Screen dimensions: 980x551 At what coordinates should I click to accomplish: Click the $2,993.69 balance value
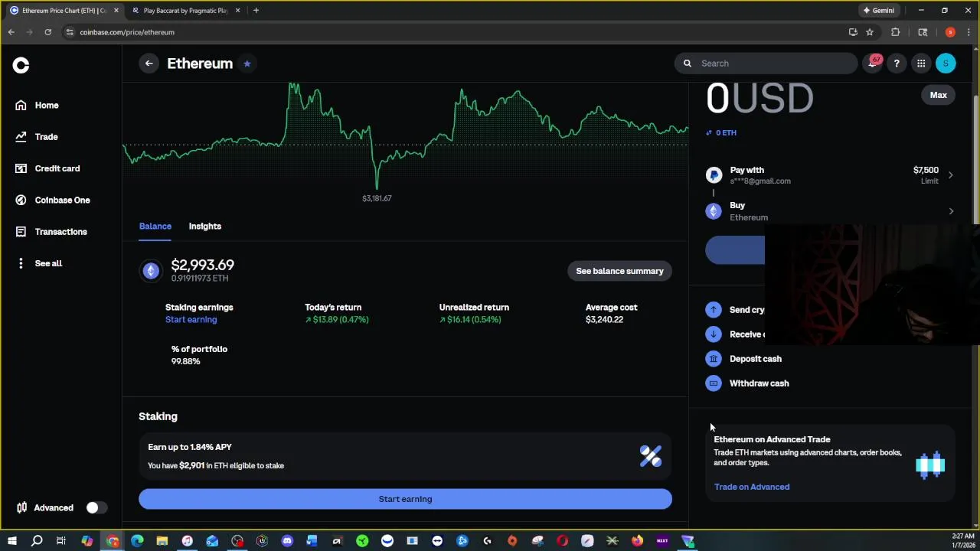(x=203, y=266)
